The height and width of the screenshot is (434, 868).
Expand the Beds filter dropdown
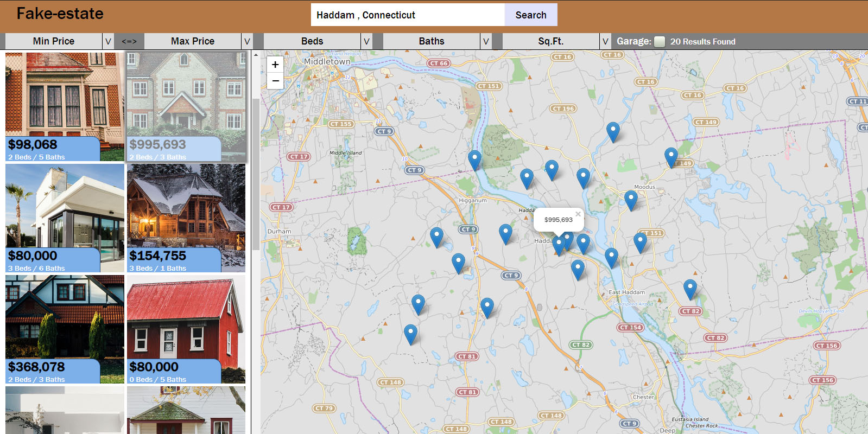(x=366, y=41)
